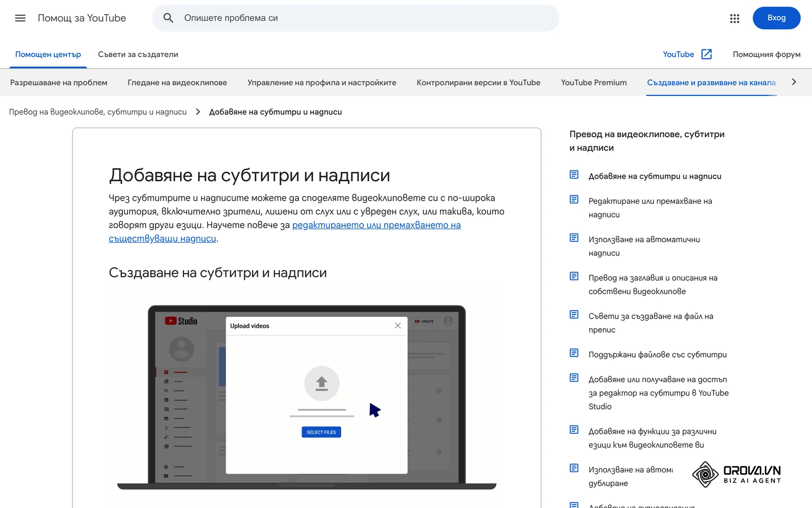Click the profile avatar in Studio illustration
Image resolution: width=812 pixels, height=508 pixels.
(448, 321)
